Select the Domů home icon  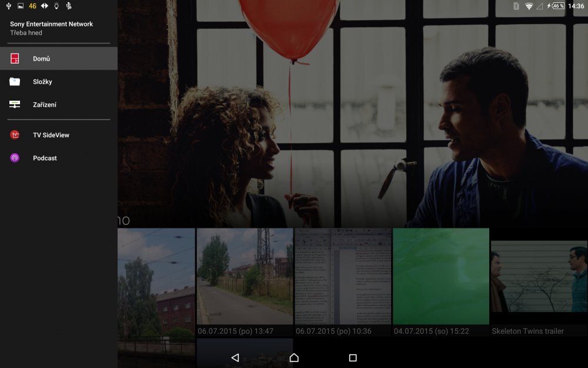click(x=16, y=58)
